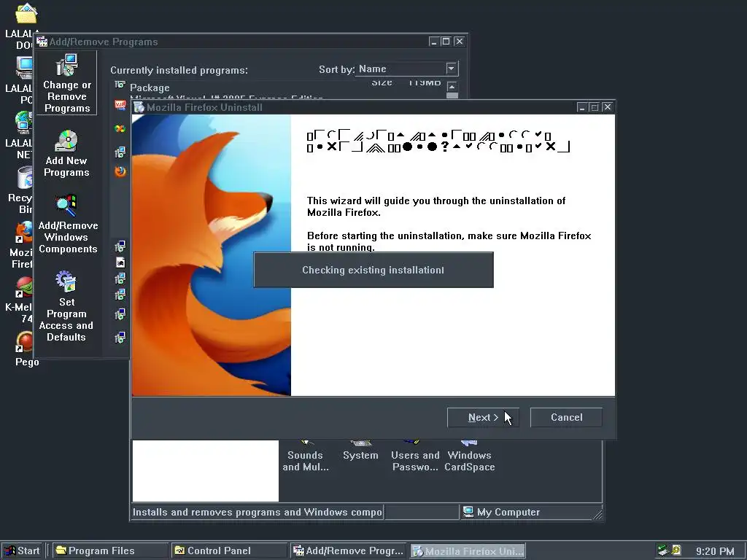Click Next in Firefox Uninstall wizard

(483, 417)
